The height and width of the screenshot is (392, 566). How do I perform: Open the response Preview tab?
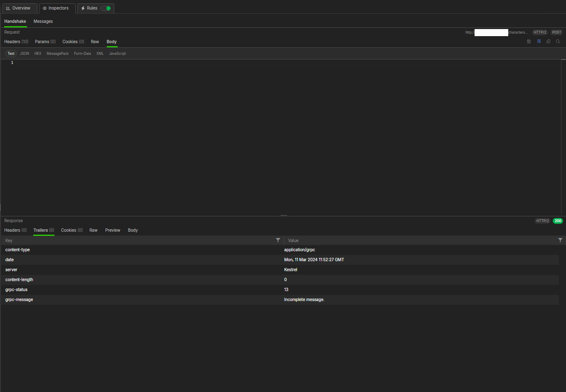coord(113,230)
